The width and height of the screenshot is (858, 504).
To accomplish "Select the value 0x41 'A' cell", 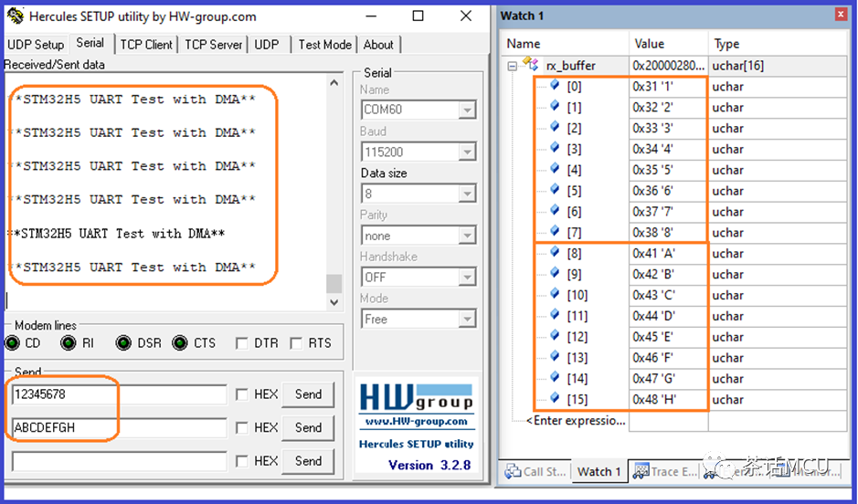I will pos(668,254).
